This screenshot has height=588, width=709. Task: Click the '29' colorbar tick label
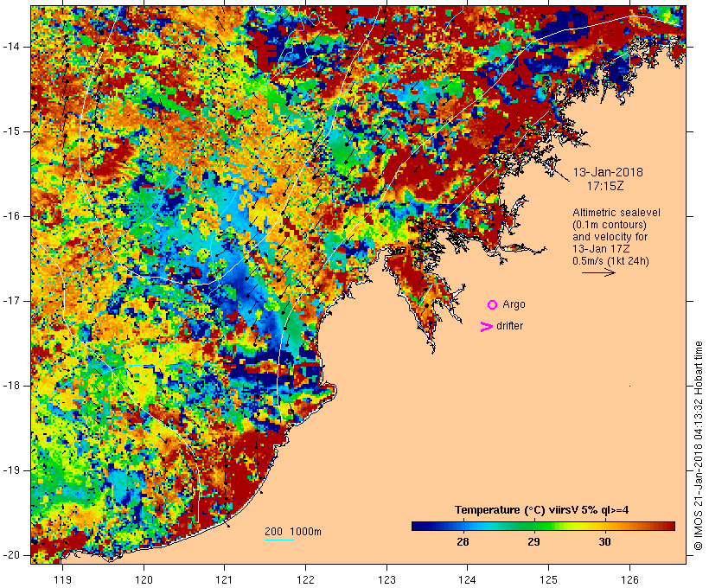(x=534, y=542)
